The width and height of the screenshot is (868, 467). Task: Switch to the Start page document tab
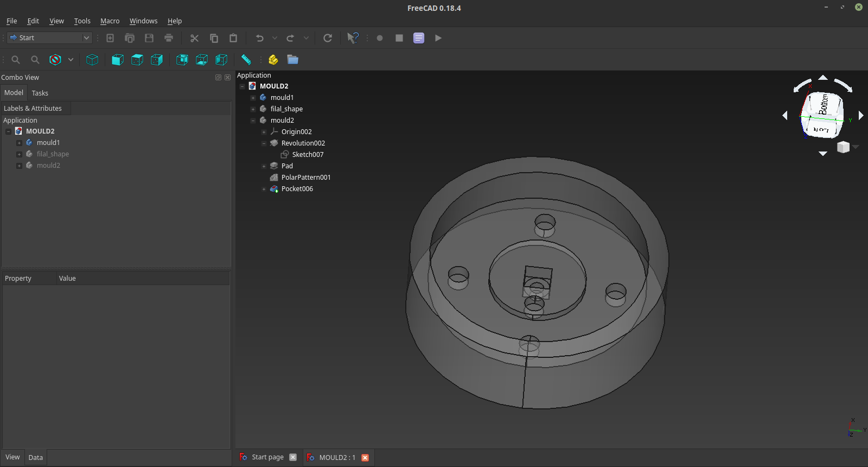[267, 457]
